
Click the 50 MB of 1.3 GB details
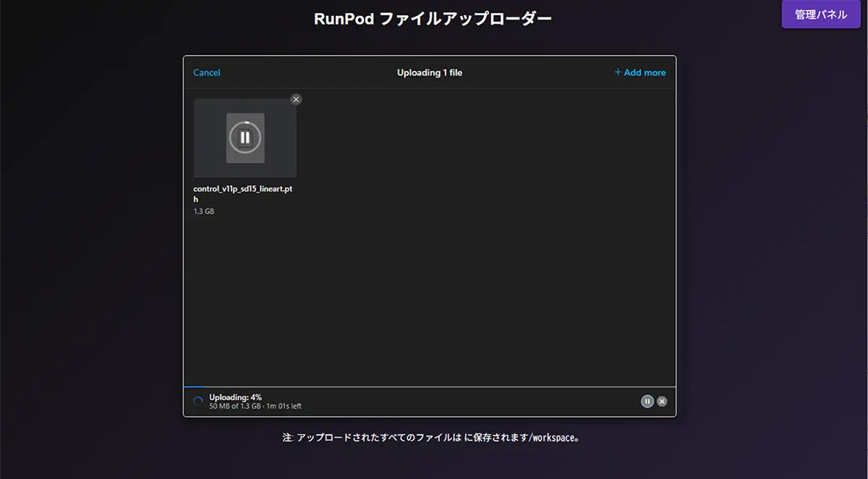(255, 407)
